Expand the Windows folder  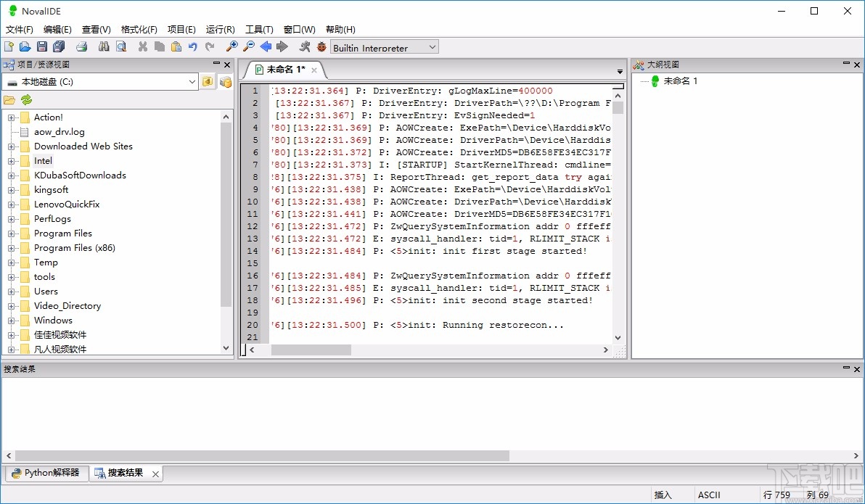coord(10,321)
